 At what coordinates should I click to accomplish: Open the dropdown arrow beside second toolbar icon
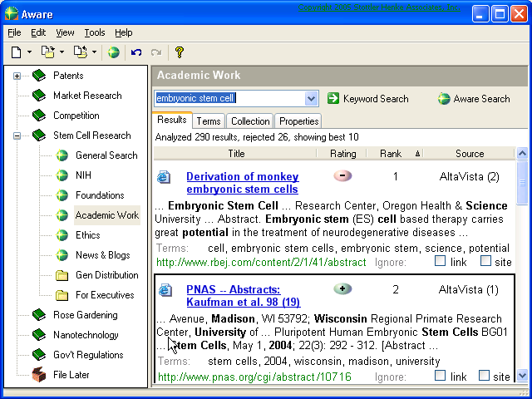[62, 52]
